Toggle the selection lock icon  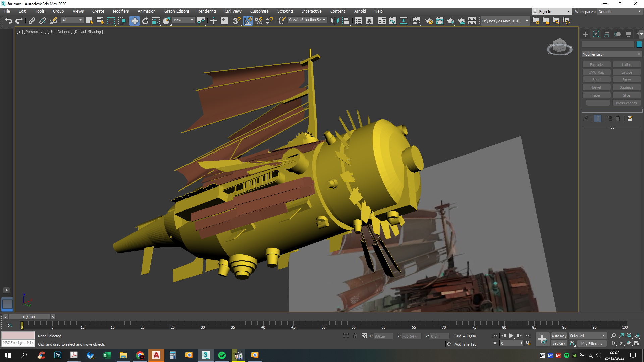[x=355, y=336]
